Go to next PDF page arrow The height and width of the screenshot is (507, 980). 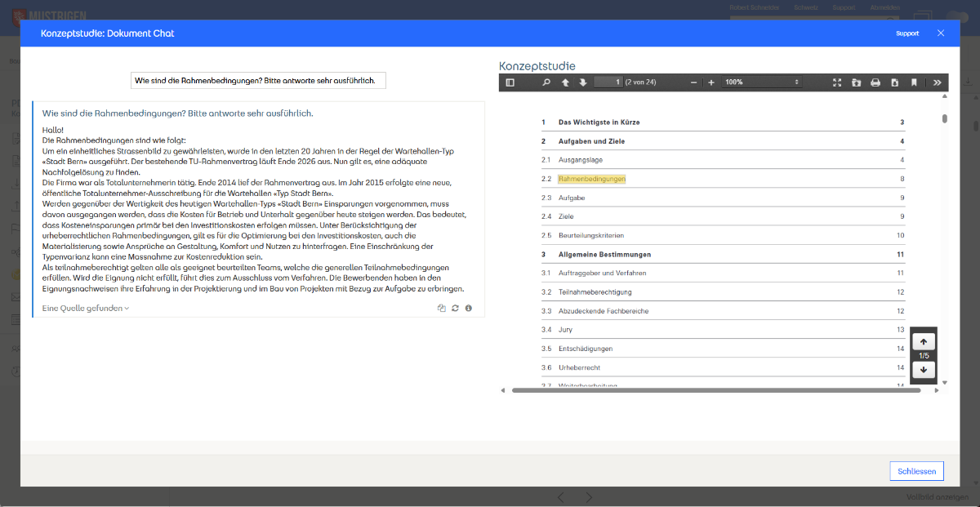pyautogui.click(x=583, y=82)
